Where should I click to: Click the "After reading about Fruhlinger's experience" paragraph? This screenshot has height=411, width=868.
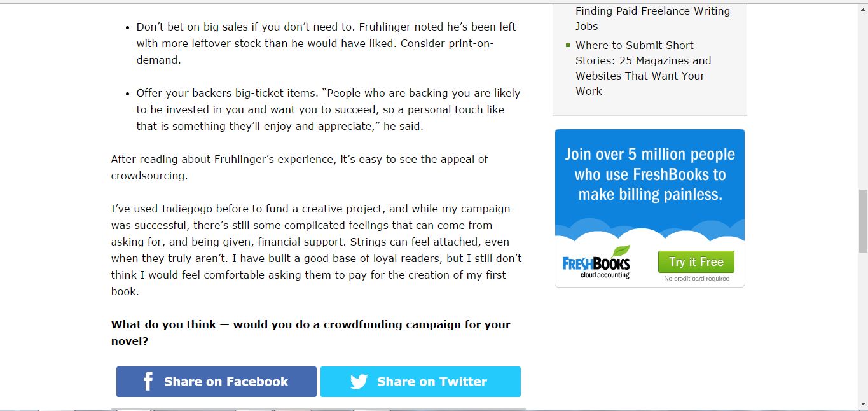[300, 167]
